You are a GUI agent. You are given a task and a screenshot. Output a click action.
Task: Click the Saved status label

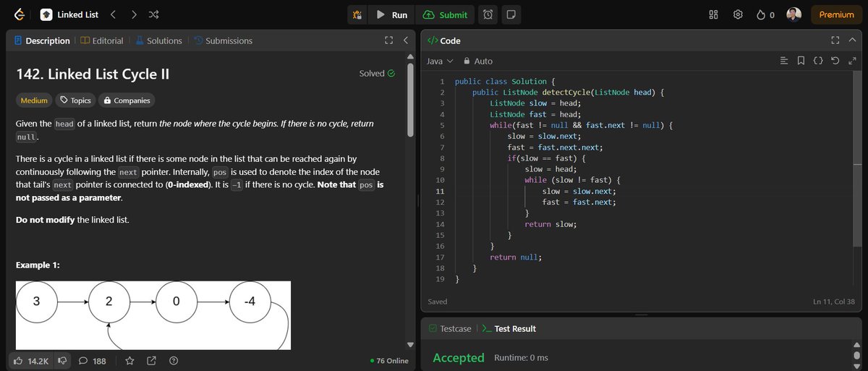pos(437,302)
